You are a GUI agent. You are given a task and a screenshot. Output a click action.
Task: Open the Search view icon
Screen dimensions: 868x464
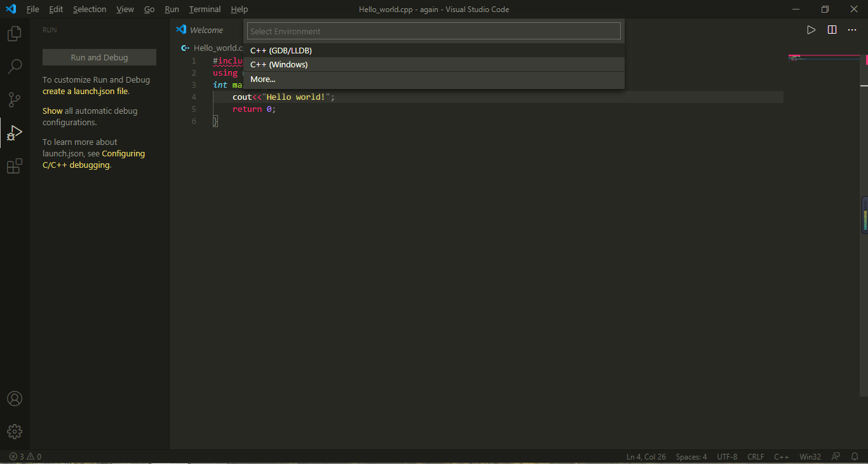coord(14,66)
